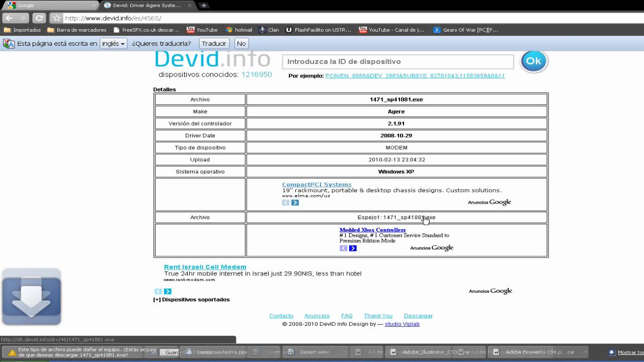The height and width of the screenshot is (362, 644).
Task: Bookmark this page with the star icon
Action: (57, 18)
